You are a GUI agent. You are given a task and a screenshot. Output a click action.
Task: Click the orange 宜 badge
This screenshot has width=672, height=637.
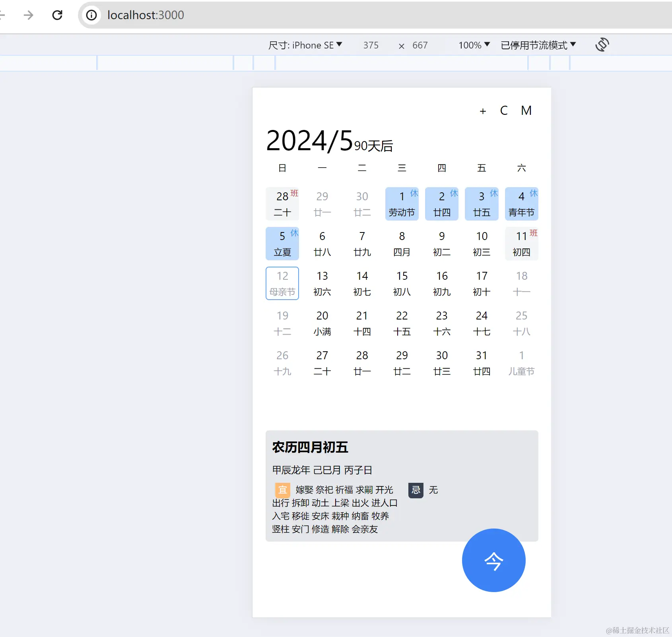click(x=282, y=490)
